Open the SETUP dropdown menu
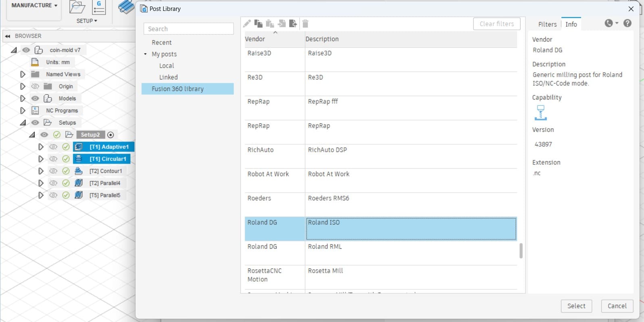Screen dimensions: 644x322 [87, 21]
